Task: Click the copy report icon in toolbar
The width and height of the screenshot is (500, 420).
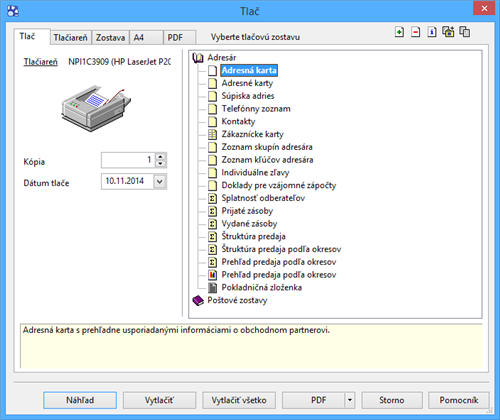Action: pos(465,32)
